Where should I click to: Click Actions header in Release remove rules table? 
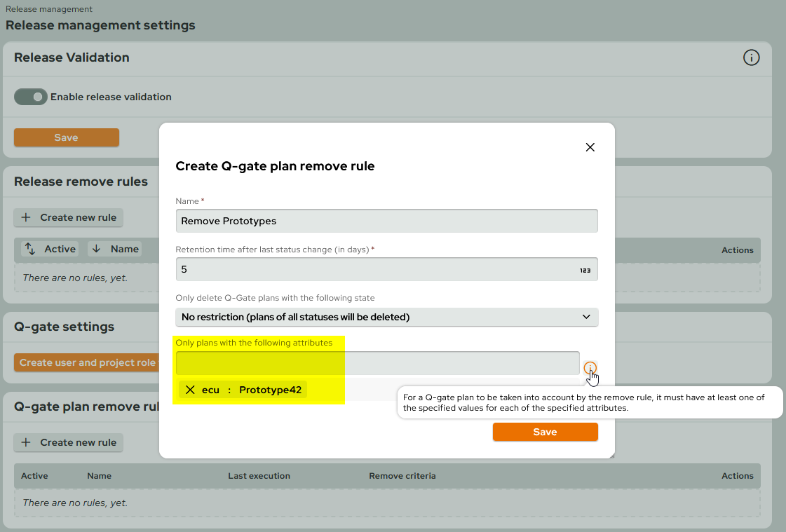(x=738, y=250)
